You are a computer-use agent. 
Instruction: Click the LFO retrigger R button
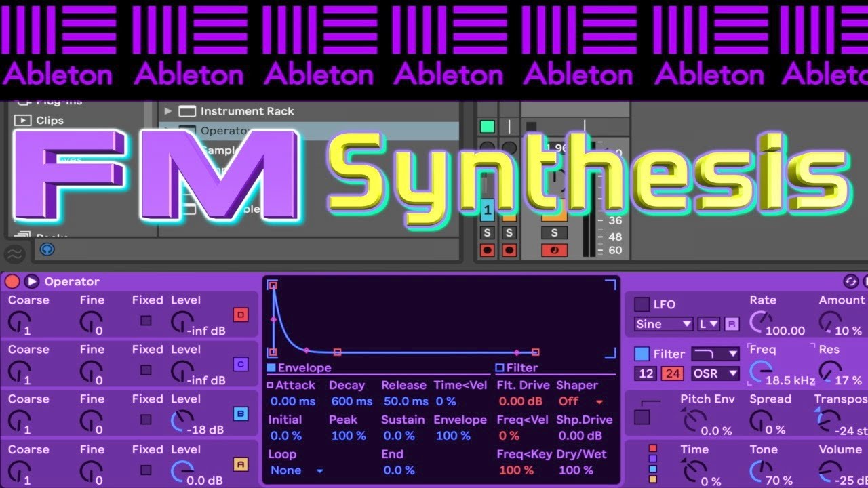(731, 324)
